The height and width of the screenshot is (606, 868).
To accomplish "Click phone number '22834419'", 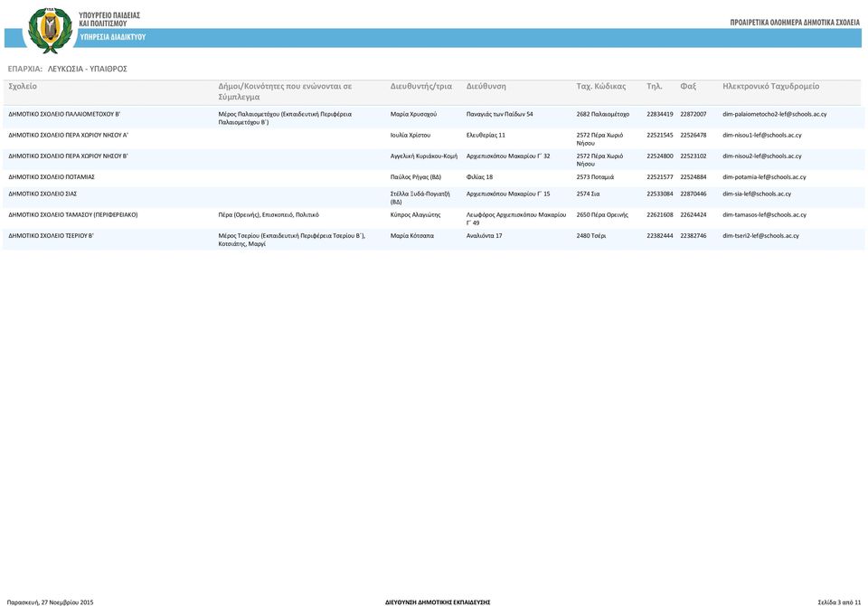I will tap(660, 114).
